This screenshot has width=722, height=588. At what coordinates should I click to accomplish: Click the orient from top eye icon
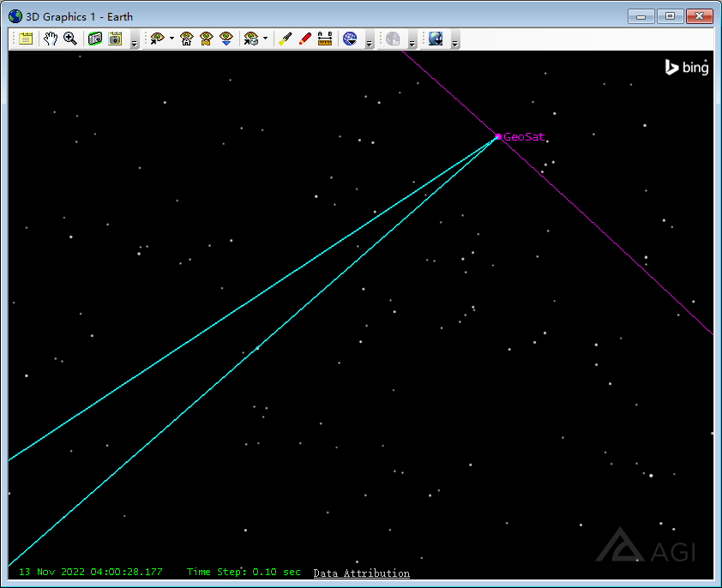pyautogui.click(x=226, y=39)
